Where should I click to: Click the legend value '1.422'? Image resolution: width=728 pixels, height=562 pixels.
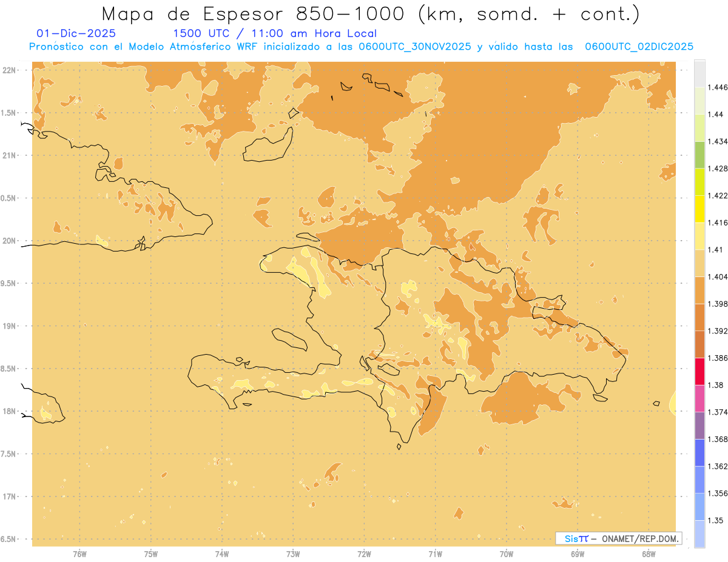click(x=719, y=196)
